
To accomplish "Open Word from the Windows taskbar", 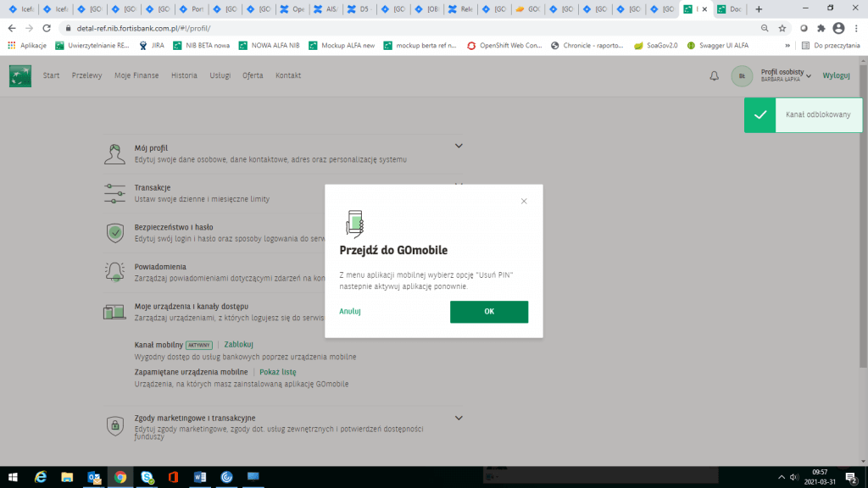I will [x=199, y=478].
